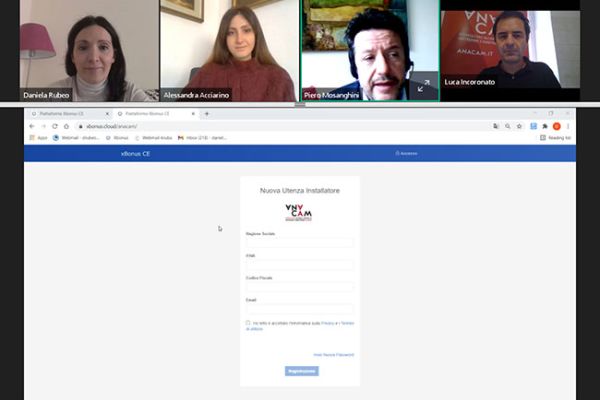The image size is (600, 400).
Task: Close the first Piattaforma XBonus CE tab
Action: coord(107,114)
